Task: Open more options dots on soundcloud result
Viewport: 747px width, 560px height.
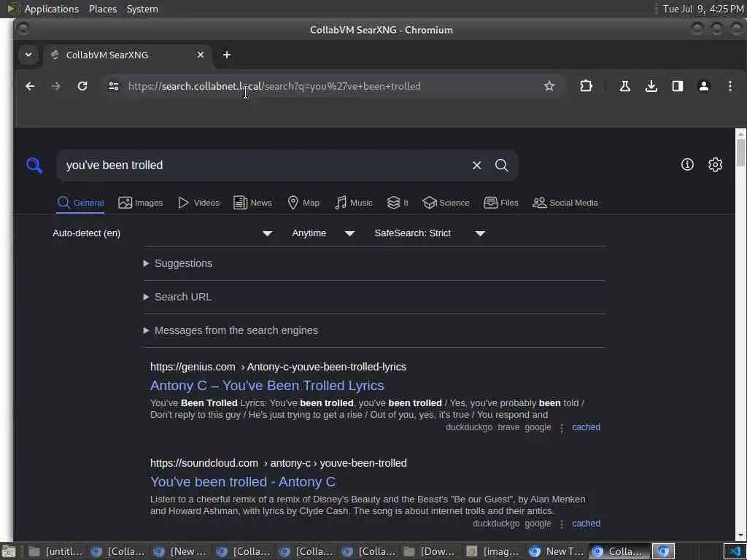Action: 562,524
